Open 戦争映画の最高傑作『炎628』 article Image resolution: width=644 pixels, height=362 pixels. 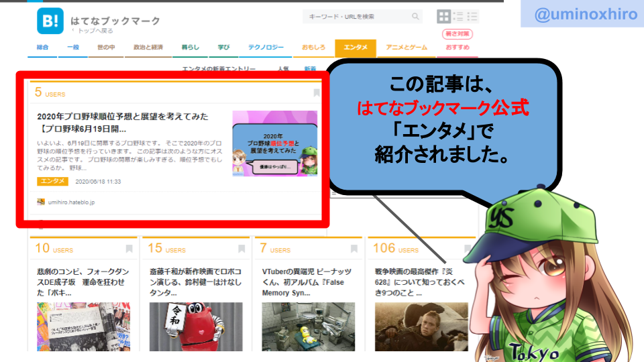tap(419, 282)
